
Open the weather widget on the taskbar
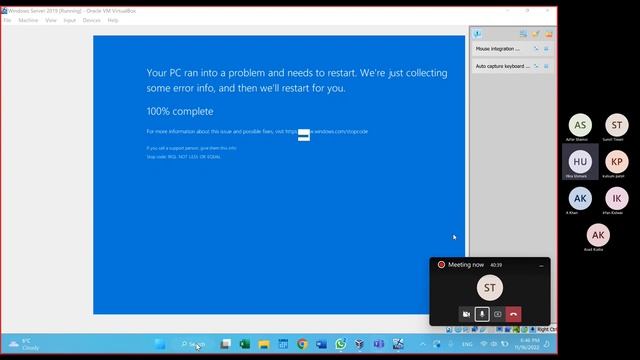24,344
